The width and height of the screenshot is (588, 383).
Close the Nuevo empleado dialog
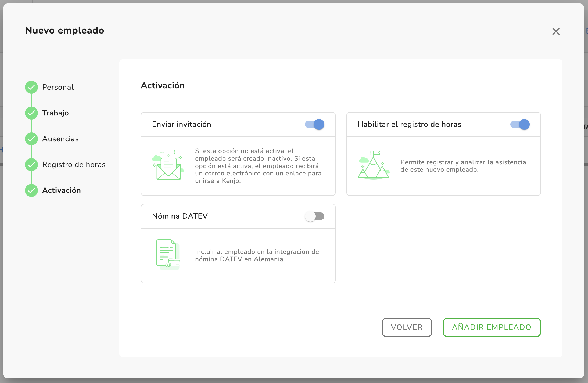pyautogui.click(x=556, y=31)
